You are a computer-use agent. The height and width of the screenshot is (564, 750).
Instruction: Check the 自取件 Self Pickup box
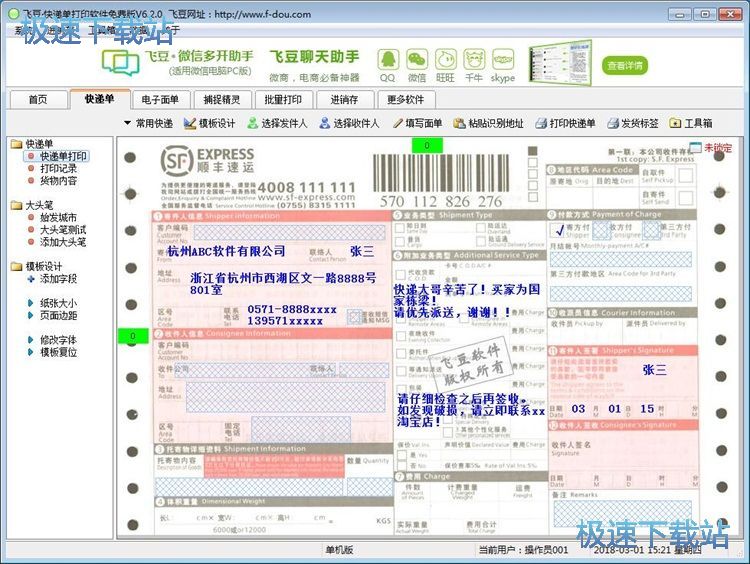click(x=686, y=176)
